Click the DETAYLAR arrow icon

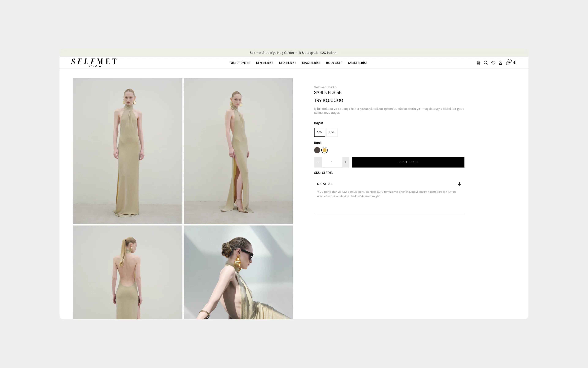(x=459, y=184)
